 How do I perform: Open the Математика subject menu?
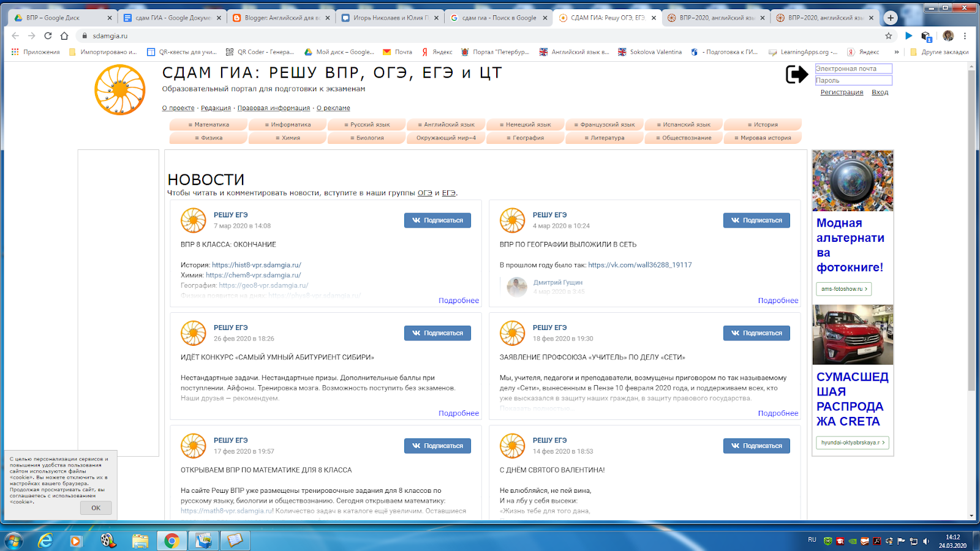coord(208,125)
